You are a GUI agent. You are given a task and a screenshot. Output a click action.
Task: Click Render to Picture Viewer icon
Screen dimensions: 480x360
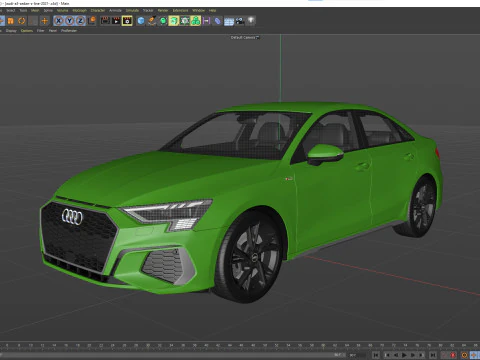coord(116,21)
